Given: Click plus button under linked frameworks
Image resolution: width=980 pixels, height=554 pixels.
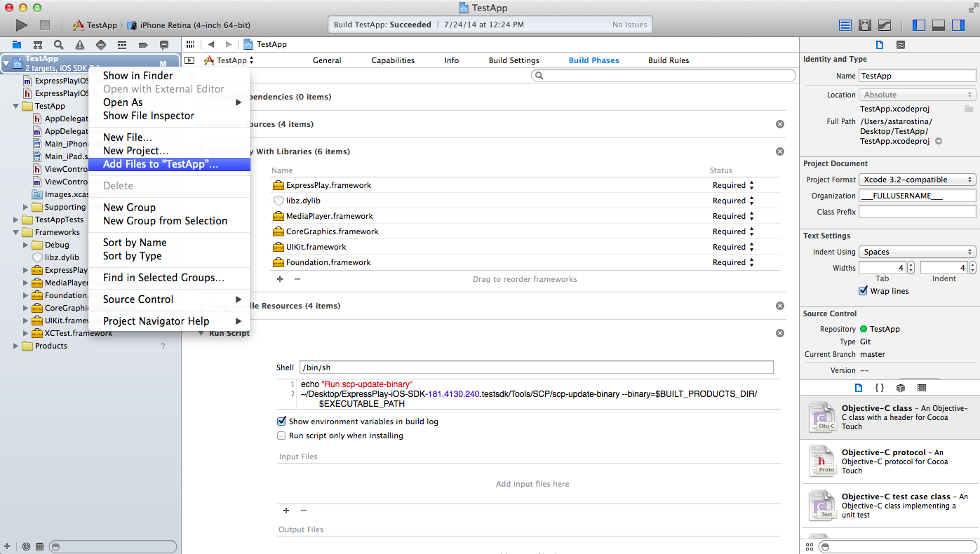Looking at the screenshot, I should click(x=280, y=279).
